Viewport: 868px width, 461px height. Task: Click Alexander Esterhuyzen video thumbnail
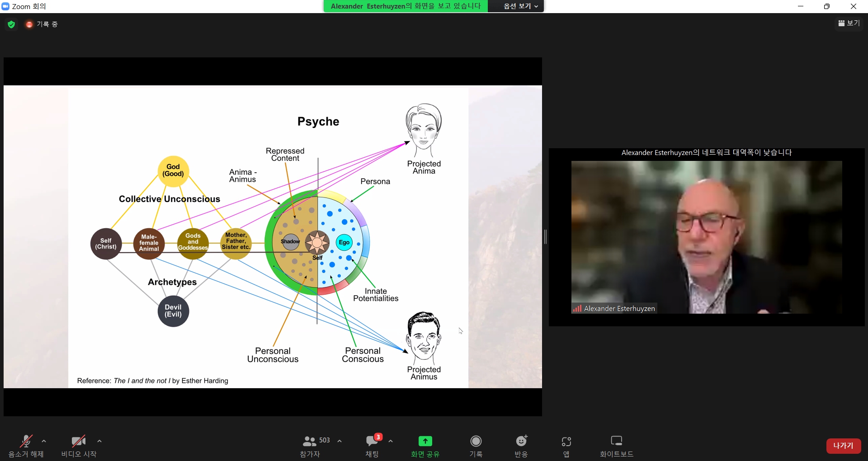click(x=707, y=237)
